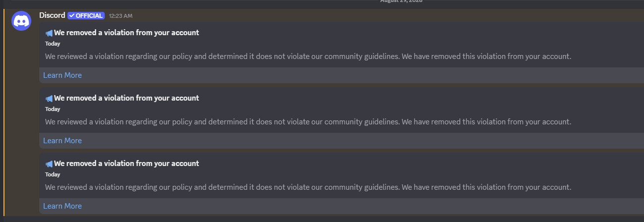Click the megaphone icon in the first notice
Image resolution: width=644 pixels, height=222 pixels.
(x=49, y=33)
